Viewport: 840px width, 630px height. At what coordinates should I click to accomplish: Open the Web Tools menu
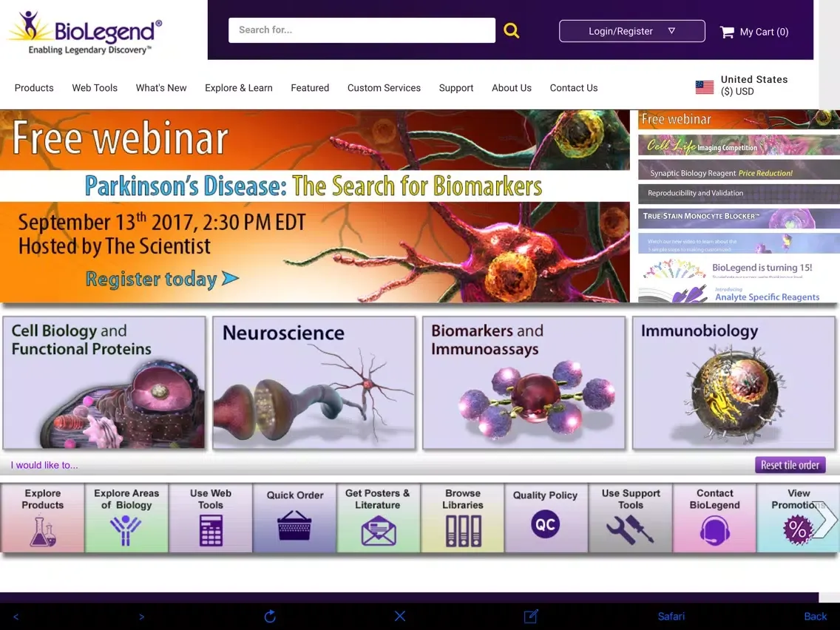point(95,88)
